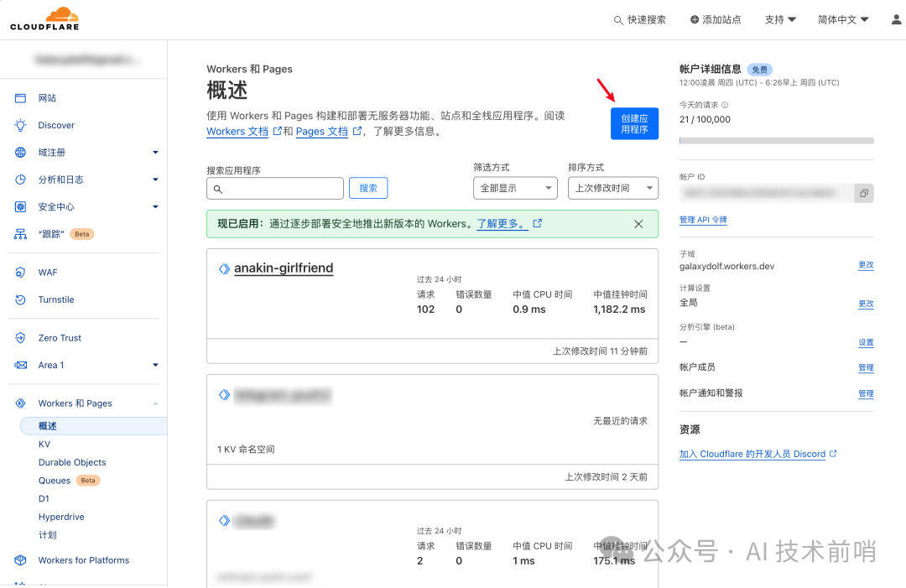The width and height of the screenshot is (906, 588).
Task: Click the 管理 API 令牌 link
Action: coord(703,220)
